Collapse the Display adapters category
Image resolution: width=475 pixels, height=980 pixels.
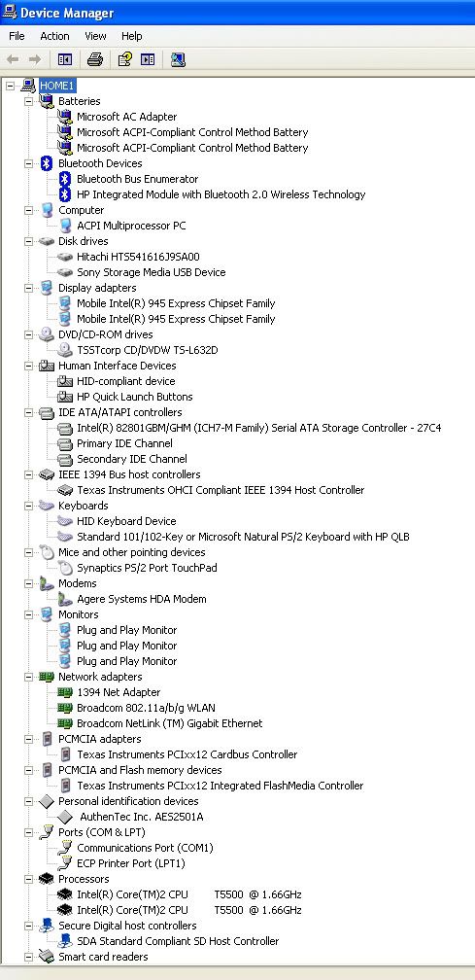(x=29, y=288)
